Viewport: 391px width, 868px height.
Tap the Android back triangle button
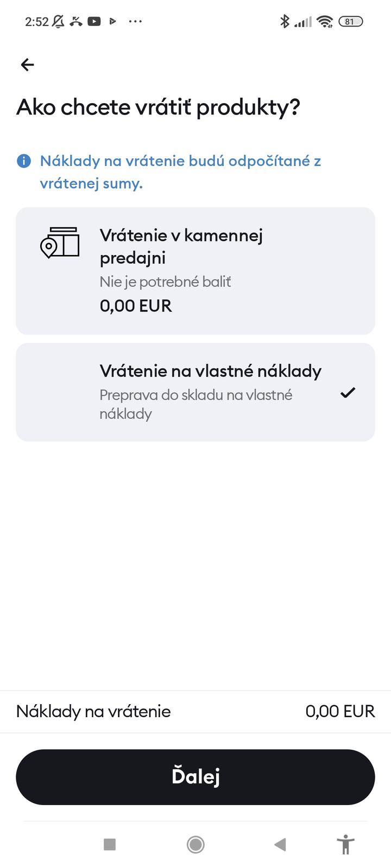280,844
